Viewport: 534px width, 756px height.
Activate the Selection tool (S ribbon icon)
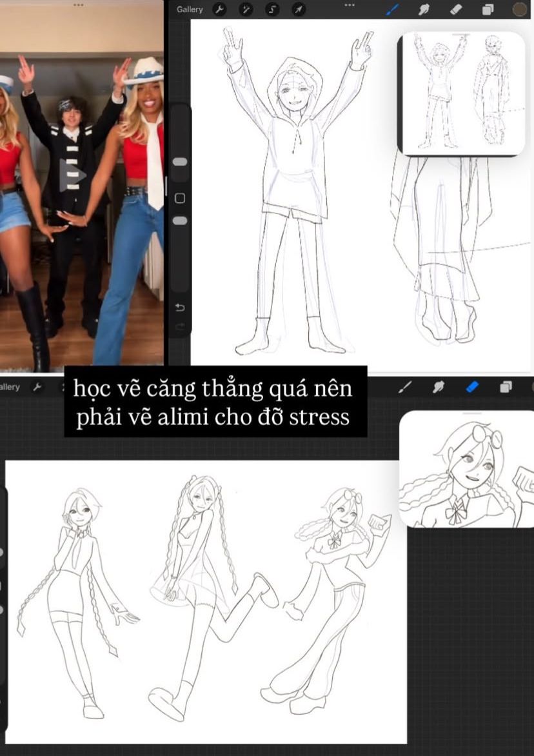272,10
